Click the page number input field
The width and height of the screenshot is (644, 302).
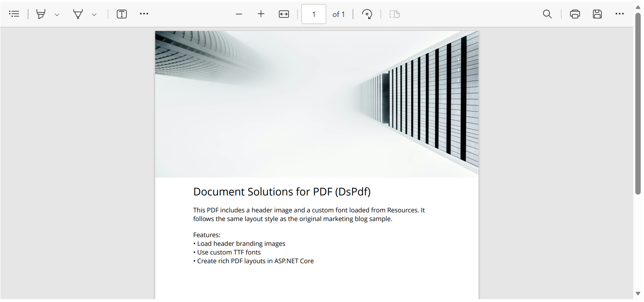coord(313,14)
